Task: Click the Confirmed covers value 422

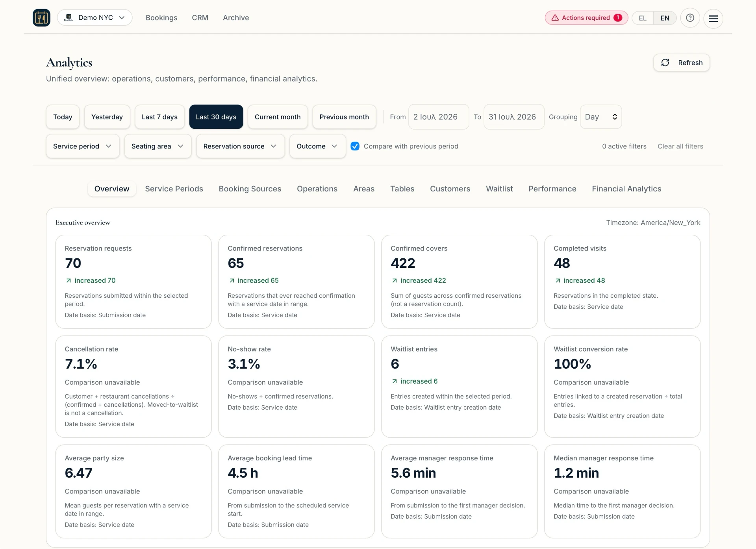Action: click(403, 263)
